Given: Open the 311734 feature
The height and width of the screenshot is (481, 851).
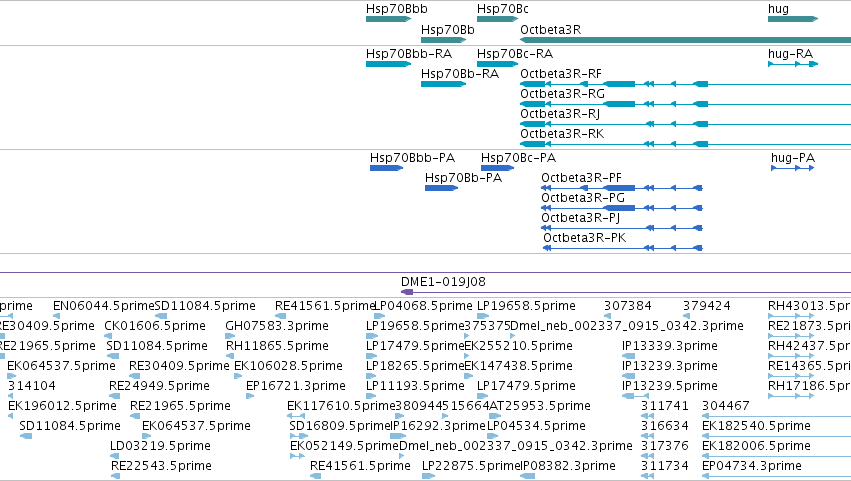Looking at the screenshot, I should [647, 477].
